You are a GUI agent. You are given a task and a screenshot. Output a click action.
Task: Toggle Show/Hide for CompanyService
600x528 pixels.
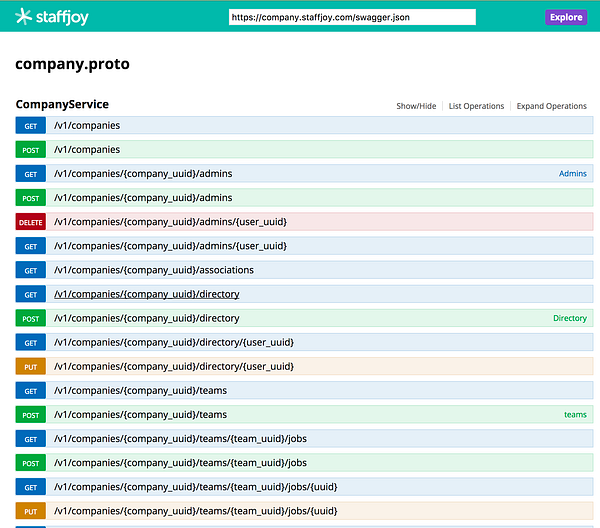click(x=416, y=106)
